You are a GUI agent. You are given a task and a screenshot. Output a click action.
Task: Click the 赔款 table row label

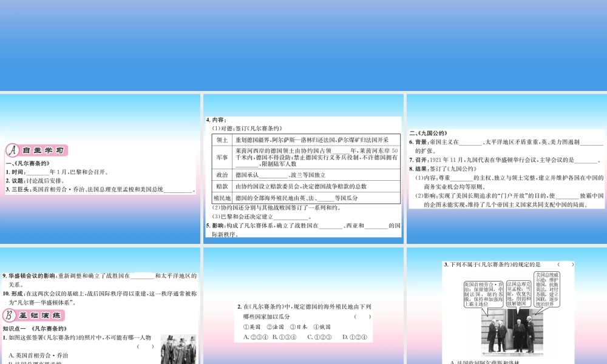coord(222,186)
